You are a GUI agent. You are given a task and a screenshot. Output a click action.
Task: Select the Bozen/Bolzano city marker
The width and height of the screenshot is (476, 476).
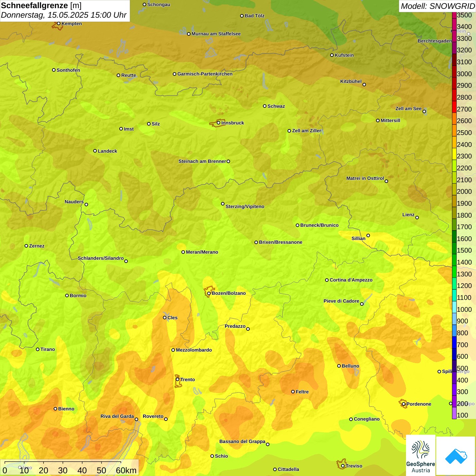209,293
